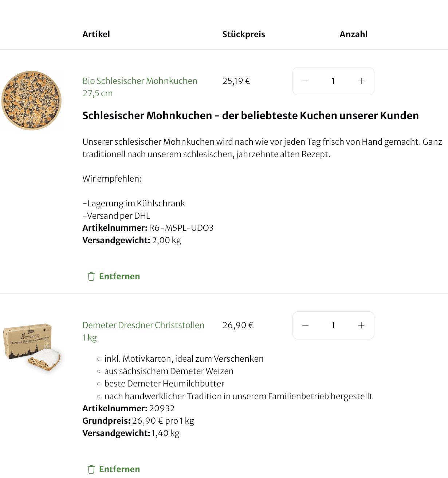Focus the Mohnkuchen quantity field
The height and width of the screenshot is (478, 448).
333,81
